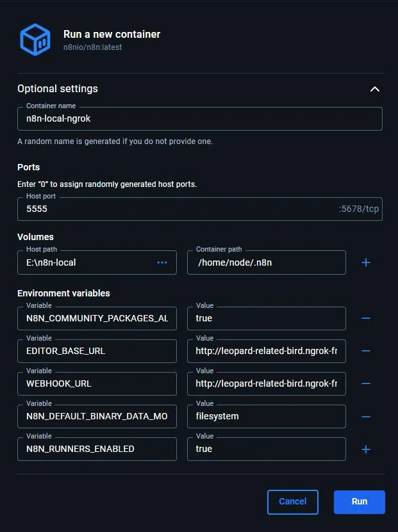Click the filesystem value field
This screenshot has height=532, width=398.
point(266,416)
